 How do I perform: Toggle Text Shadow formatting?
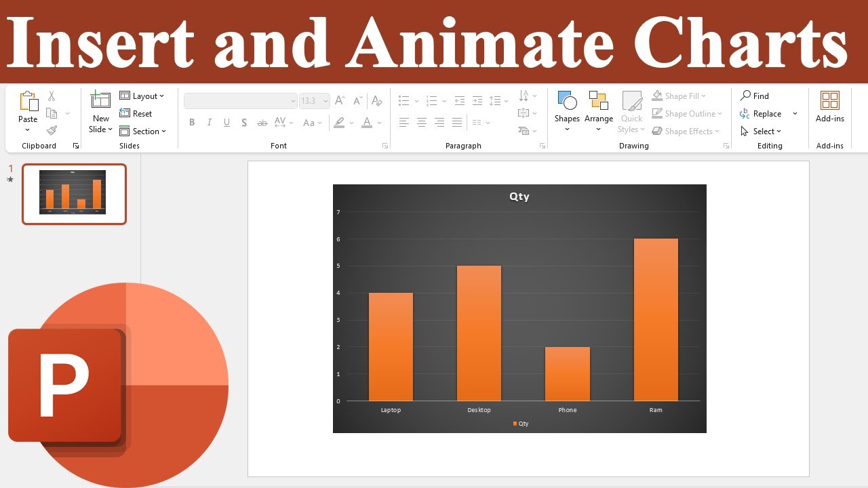pos(245,123)
